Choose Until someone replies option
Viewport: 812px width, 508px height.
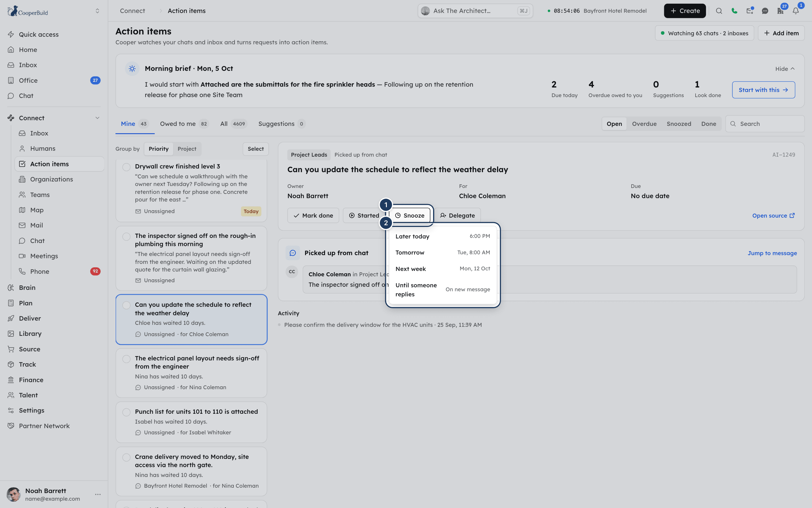point(443,290)
